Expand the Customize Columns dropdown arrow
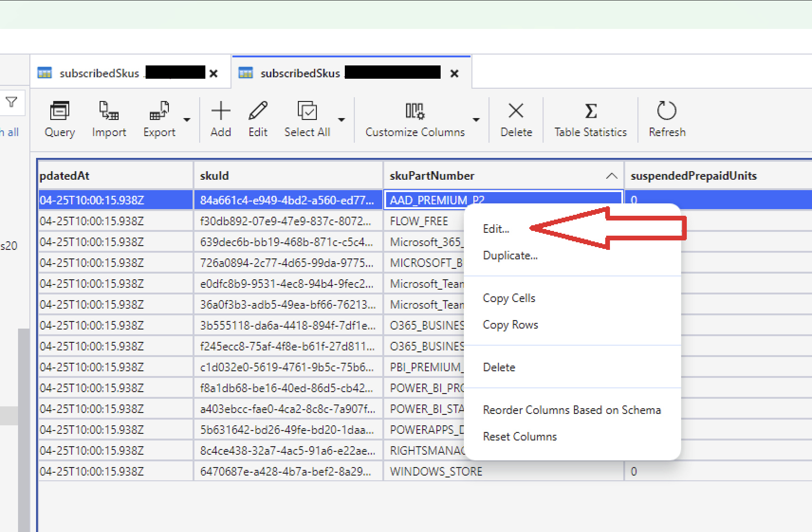Screen dimensions: 812x532 point(476,119)
